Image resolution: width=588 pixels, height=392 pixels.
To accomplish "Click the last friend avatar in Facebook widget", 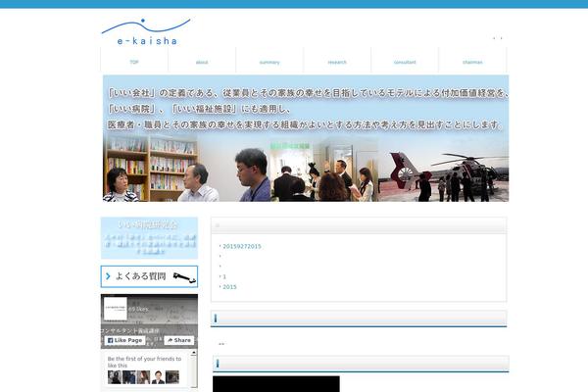I will 172,377.
